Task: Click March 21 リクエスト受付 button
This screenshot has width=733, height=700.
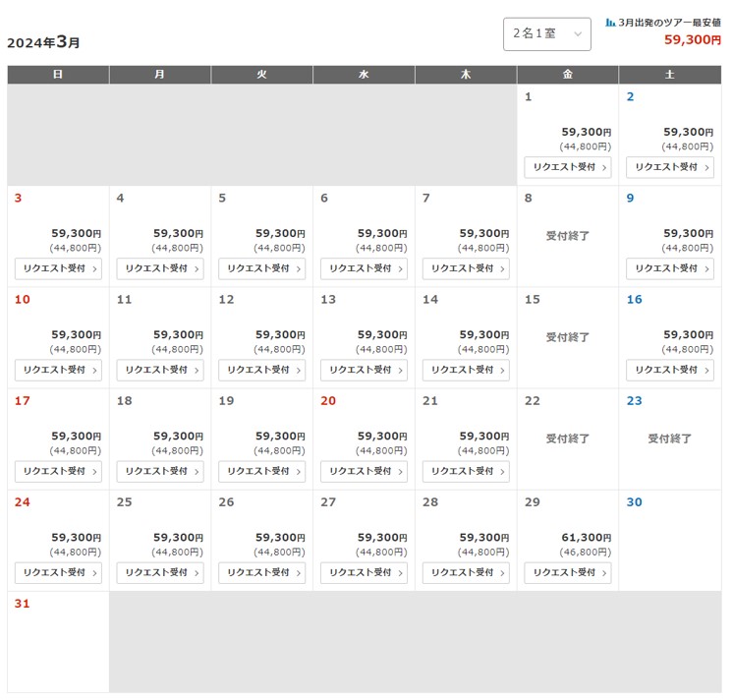Action: (x=466, y=471)
